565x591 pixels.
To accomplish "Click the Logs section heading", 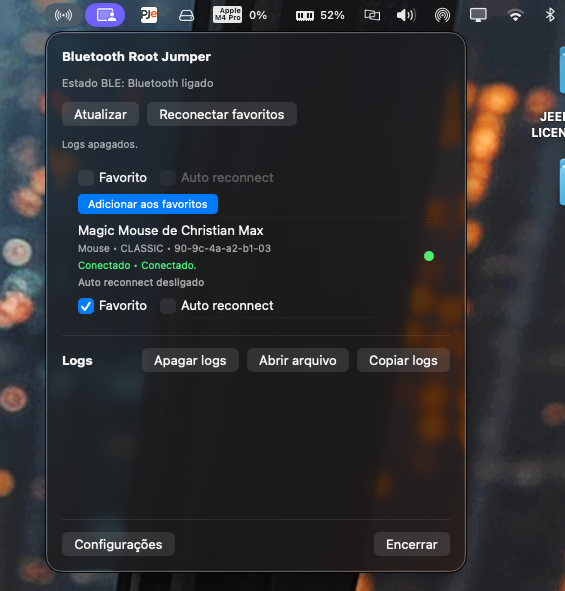I will (77, 361).
